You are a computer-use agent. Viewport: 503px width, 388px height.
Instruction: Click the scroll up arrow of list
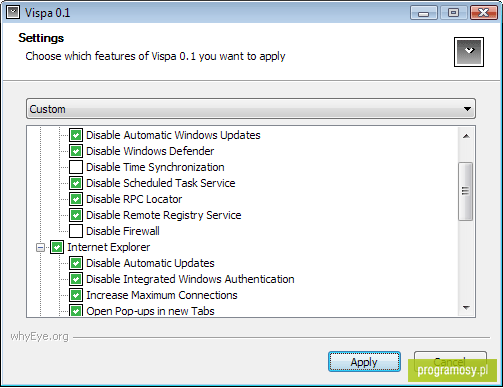(x=466, y=136)
